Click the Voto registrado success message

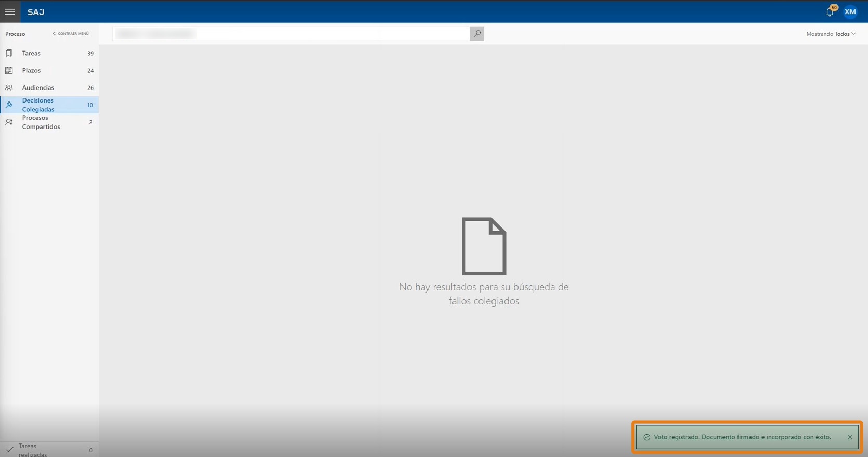coord(742,437)
